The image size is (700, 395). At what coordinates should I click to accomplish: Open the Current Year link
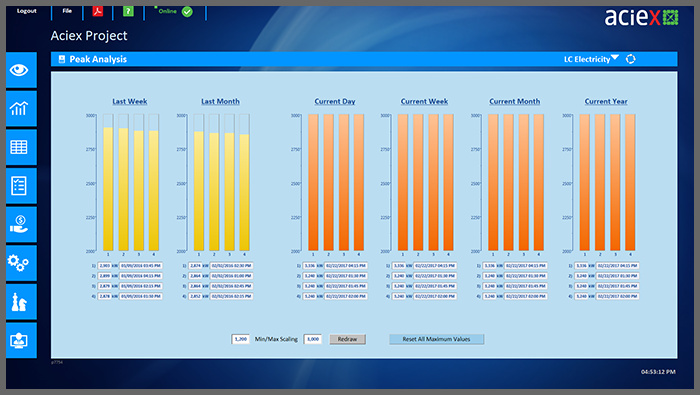tap(606, 101)
